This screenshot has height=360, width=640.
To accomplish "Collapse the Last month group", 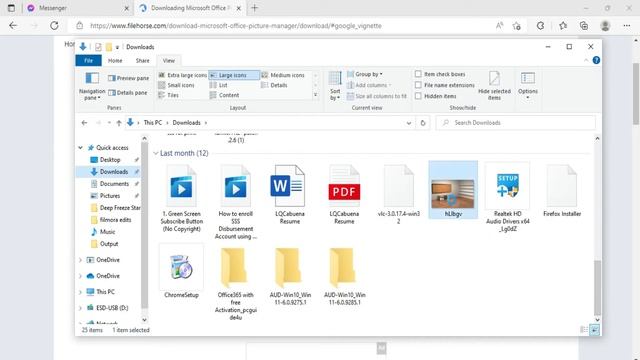I will click(x=156, y=153).
